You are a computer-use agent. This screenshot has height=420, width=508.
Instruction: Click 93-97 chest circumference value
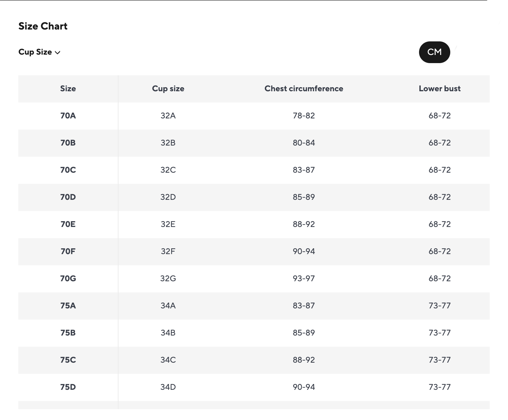click(304, 279)
